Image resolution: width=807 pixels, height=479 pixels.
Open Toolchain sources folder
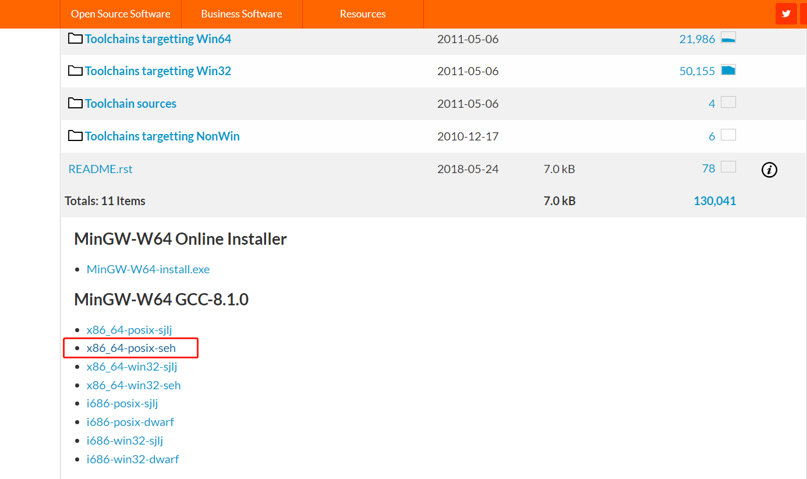point(130,103)
